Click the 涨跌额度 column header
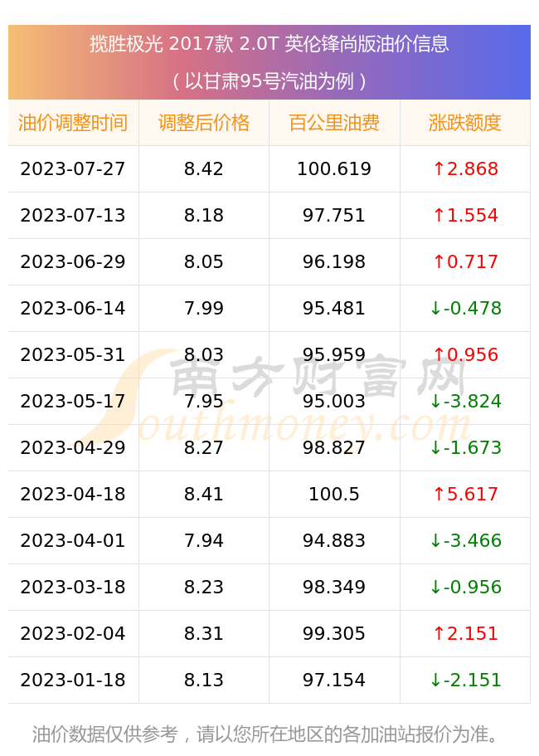539x756 pixels. (465, 123)
